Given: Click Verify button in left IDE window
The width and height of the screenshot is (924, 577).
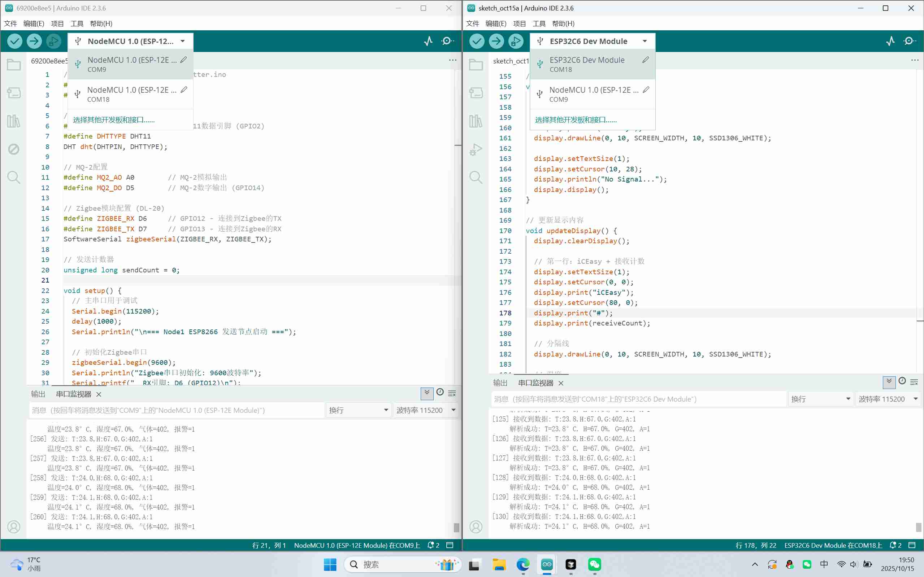Looking at the screenshot, I should [14, 41].
